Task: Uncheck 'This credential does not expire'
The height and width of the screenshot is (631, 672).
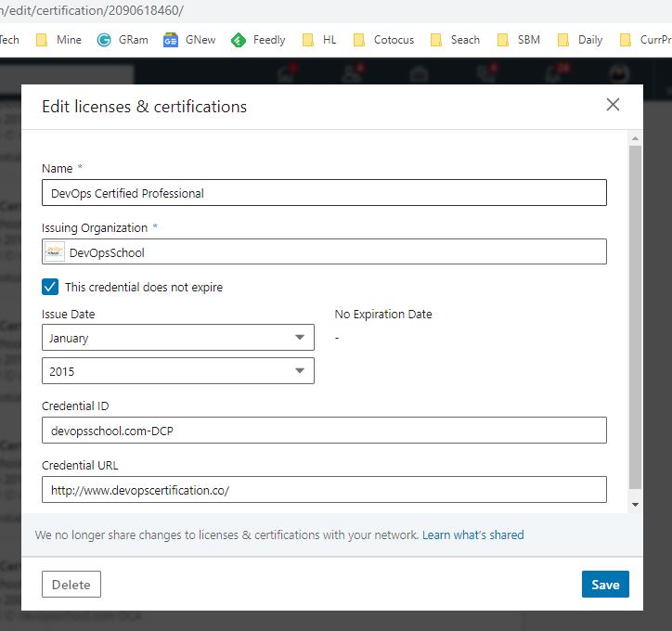Action: pyautogui.click(x=50, y=287)
